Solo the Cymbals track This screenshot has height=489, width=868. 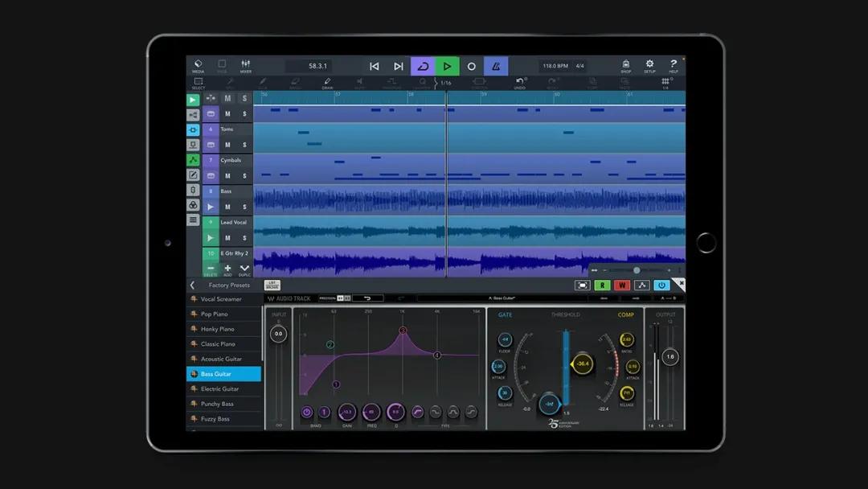(244, 176)
